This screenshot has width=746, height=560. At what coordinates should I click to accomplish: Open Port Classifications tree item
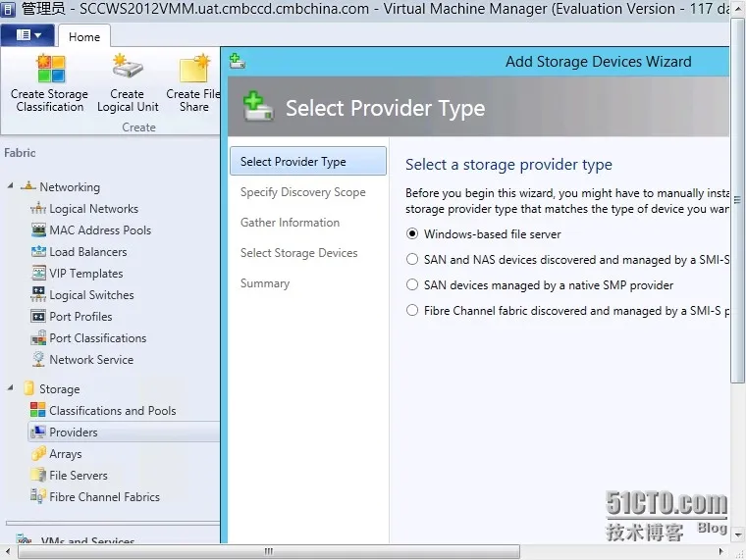[98, 338]
